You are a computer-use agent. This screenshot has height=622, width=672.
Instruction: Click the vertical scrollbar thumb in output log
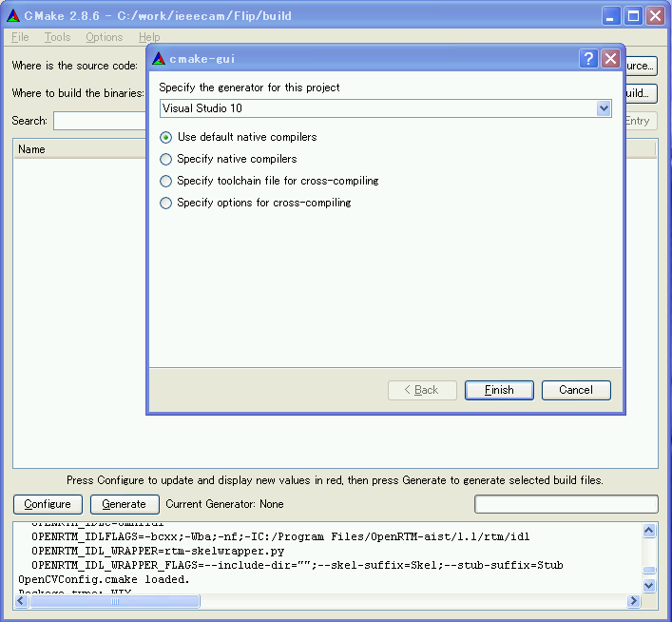649,570
